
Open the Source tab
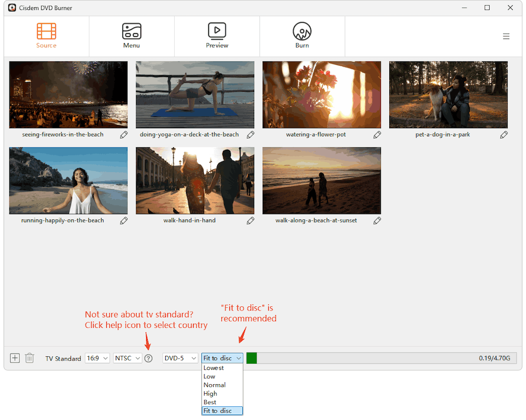46,36
